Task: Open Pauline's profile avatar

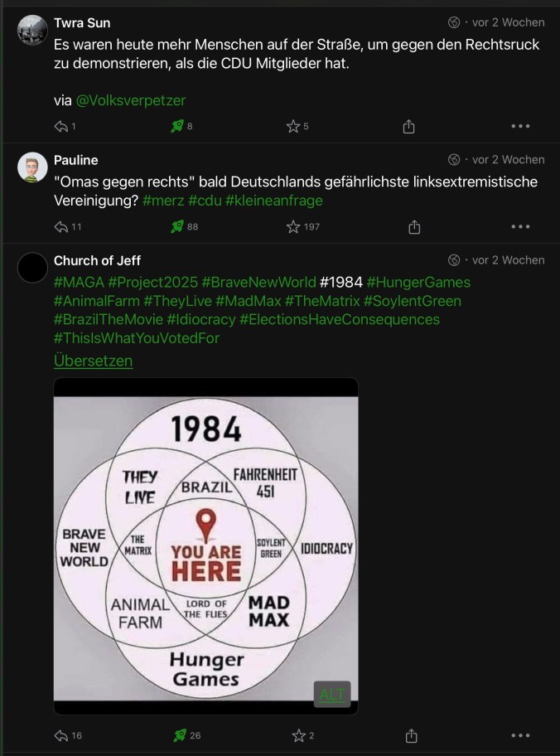Action: click(32, 167)
